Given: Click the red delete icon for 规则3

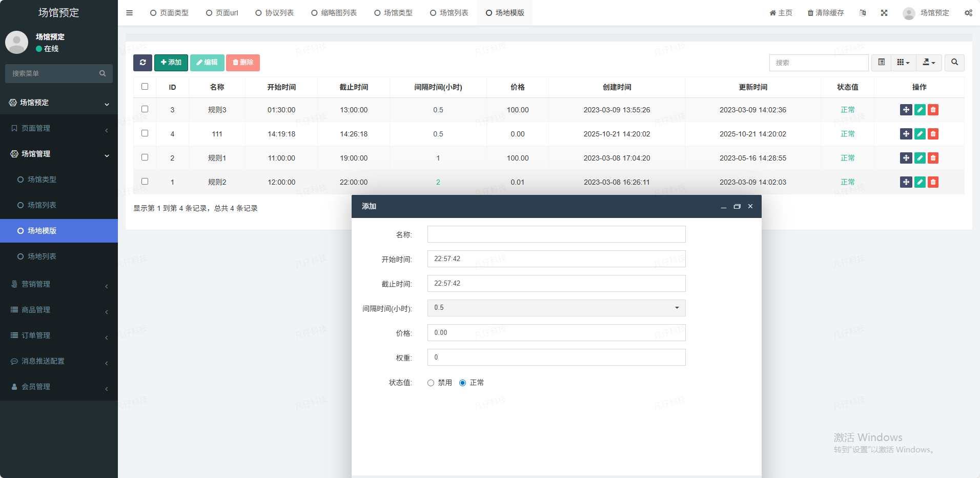Looking at the screenshot, I should 933,110.
